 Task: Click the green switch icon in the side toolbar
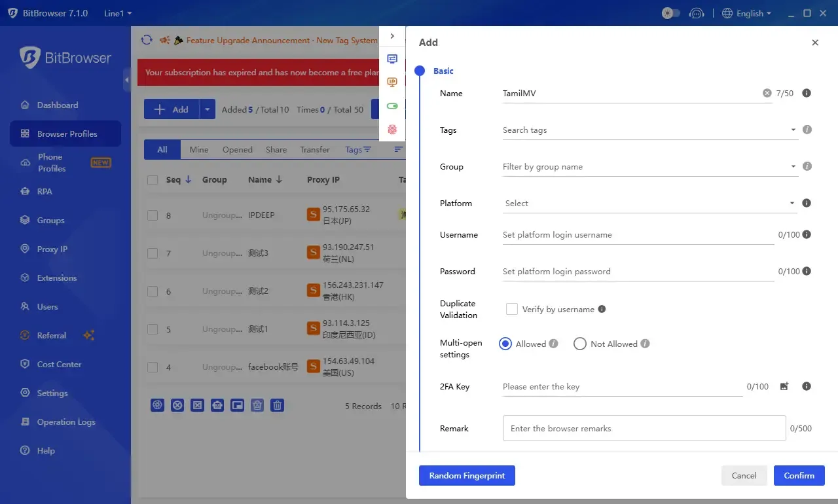point(392,105)
